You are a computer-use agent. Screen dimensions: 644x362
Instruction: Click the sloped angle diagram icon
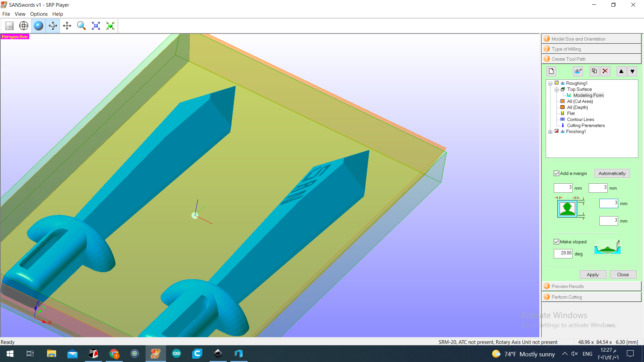pos(607,247)
